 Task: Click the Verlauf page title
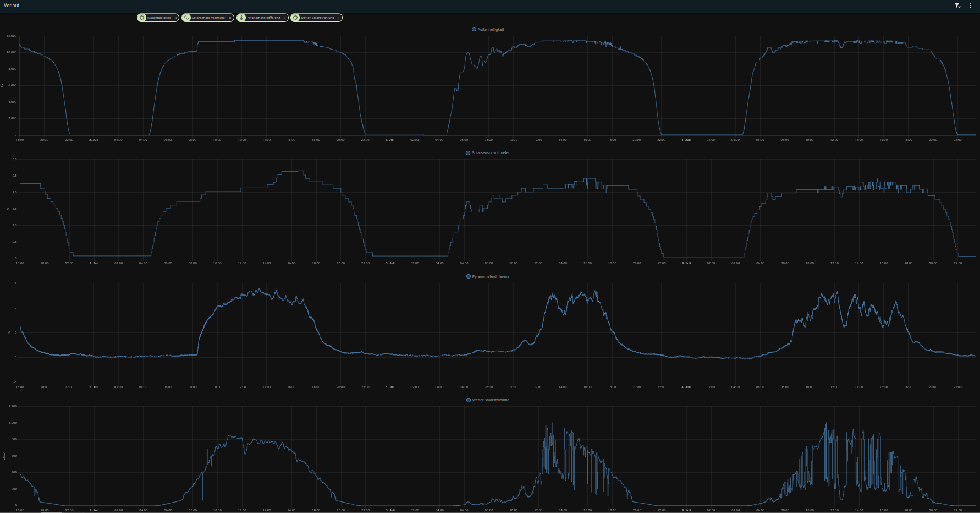12,6
